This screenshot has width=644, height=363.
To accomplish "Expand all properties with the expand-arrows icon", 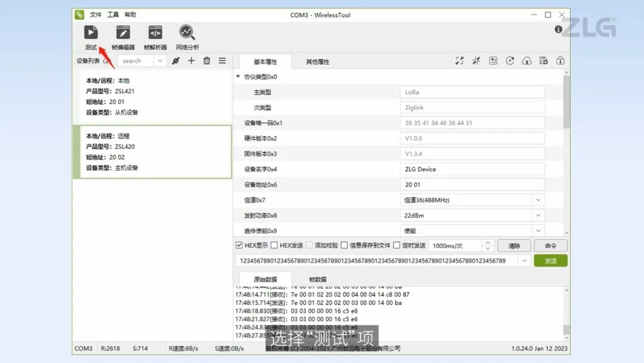I will tap(460, 61).
